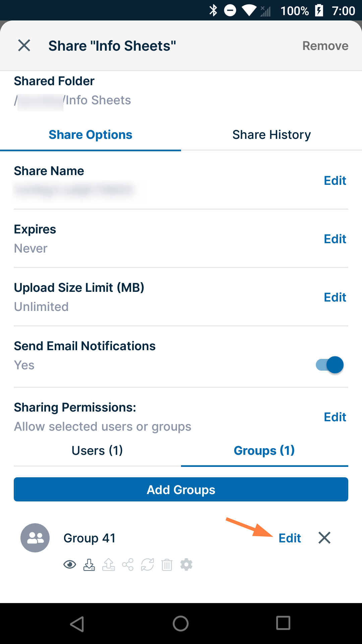
Task: Select the Groups (1) tab
Action: (264, 450)
